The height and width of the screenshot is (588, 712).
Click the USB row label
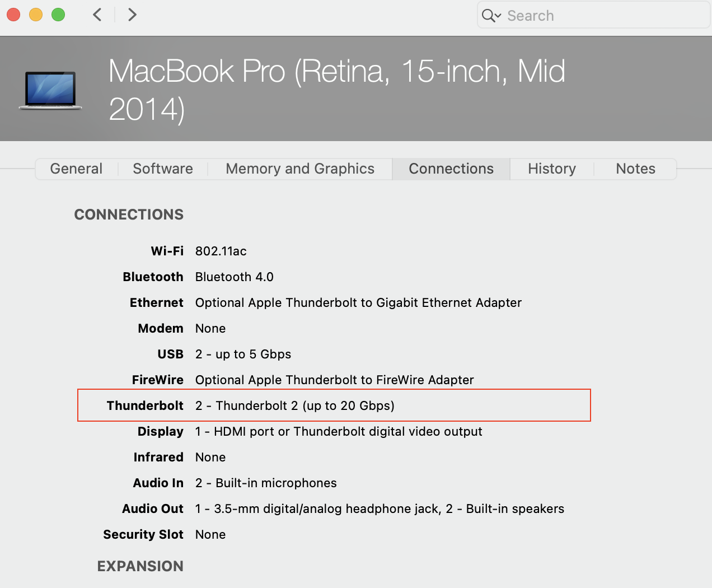pos(171,354)
